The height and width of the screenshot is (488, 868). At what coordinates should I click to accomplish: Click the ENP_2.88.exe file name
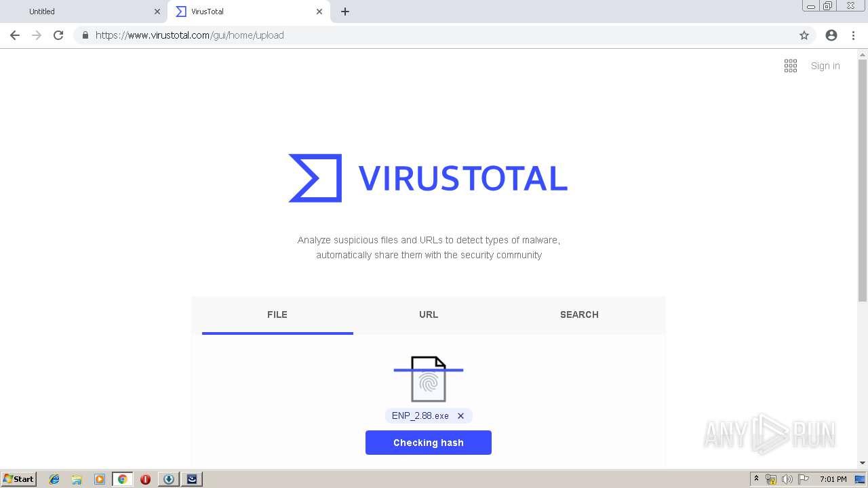420,416
